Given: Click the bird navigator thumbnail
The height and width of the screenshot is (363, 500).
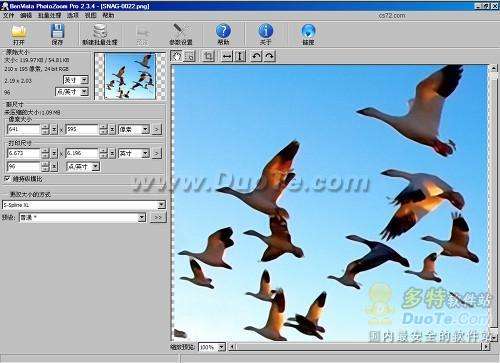Looking at the screenshot, I should click(130, 76).
